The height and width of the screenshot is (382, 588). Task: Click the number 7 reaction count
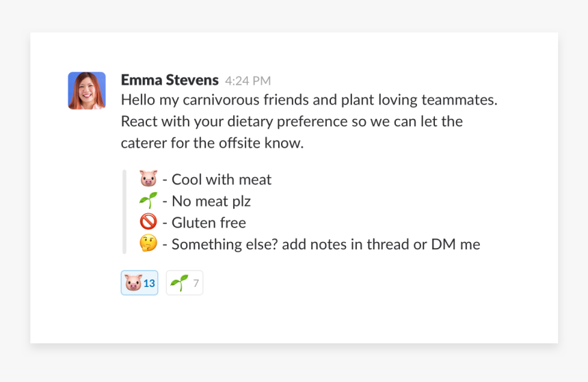(x=196, y=284)
